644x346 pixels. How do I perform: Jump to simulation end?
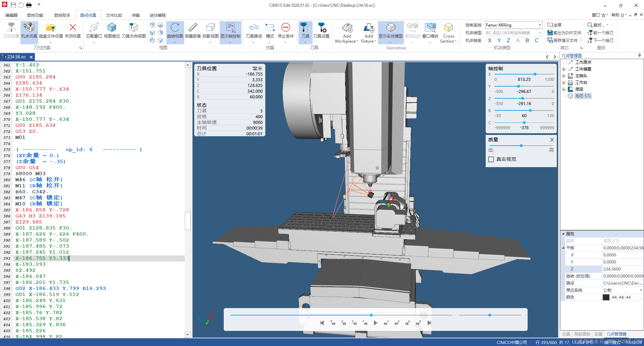429,323
